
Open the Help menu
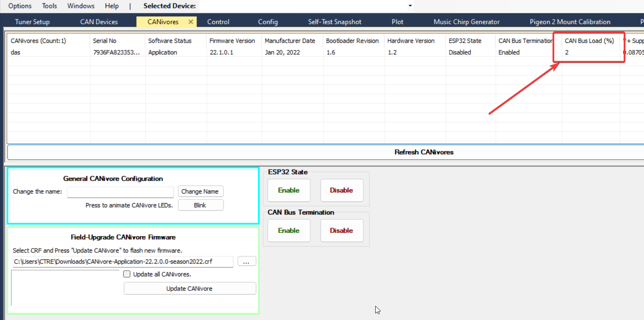click(x=112, y=6)
